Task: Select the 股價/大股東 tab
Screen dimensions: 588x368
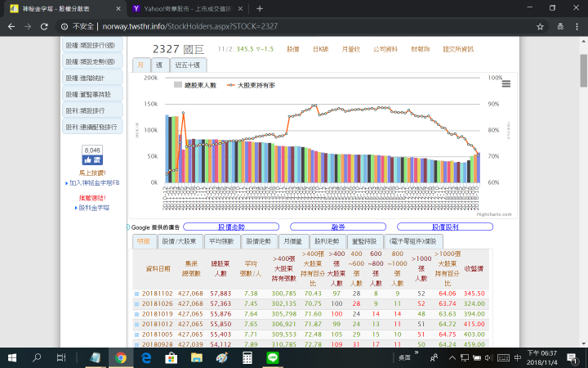Action: (180, 241)
